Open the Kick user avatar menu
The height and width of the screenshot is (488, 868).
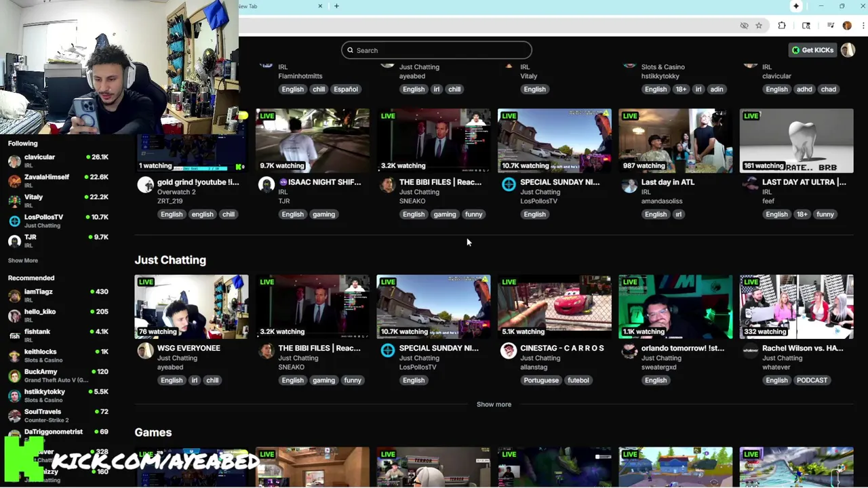click(x=848, y=50)
